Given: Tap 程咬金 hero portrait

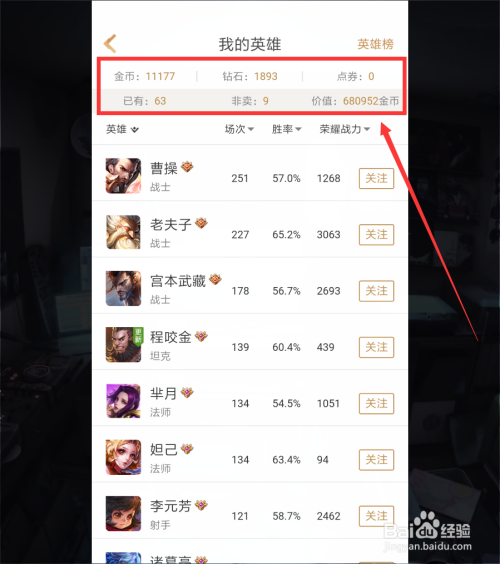Looking at the screenshot, I should [123, 345].
